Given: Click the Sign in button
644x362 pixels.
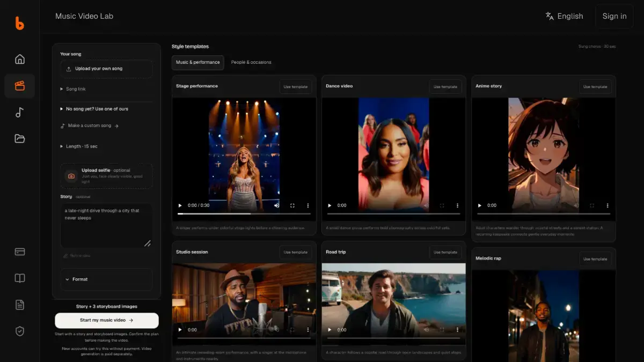Looking at the screenshot, I should (614, 16).
